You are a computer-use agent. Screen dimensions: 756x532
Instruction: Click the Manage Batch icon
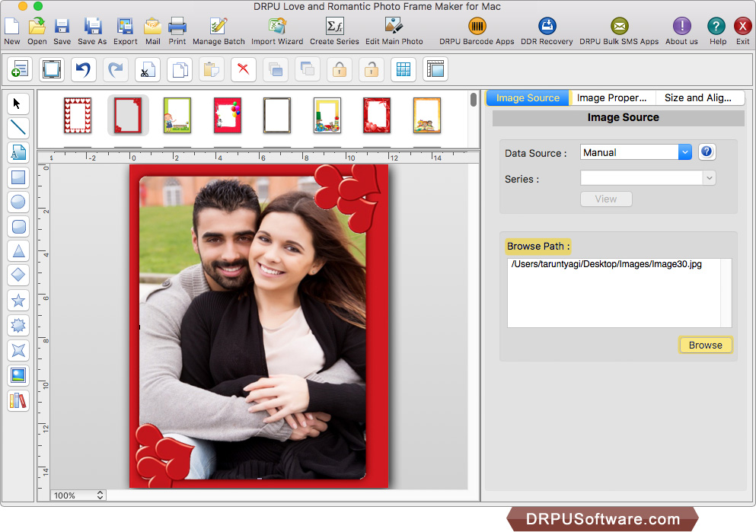point(219,31)
